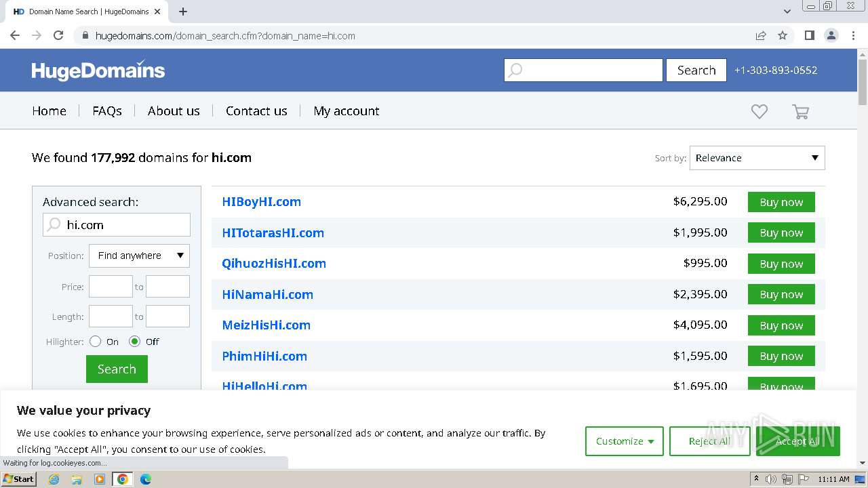Screen dimensions: 868x488
Task: Open a new browser tab
Action: point(182,12)
